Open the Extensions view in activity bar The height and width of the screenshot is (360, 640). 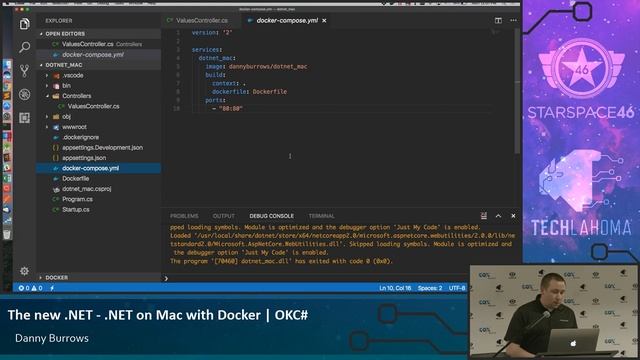pyautogui.click(x=24, y=118)
